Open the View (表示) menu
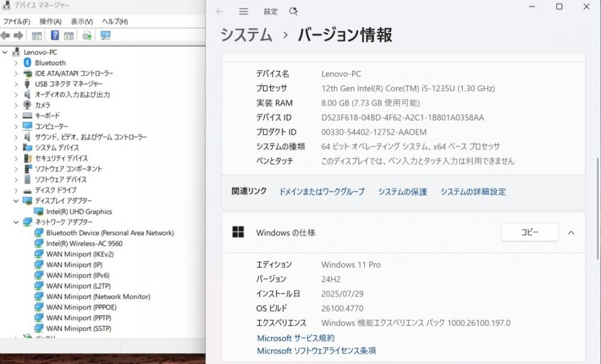This screenshot has width=601, height=364. pyautogui.click(x=82, y=22)
